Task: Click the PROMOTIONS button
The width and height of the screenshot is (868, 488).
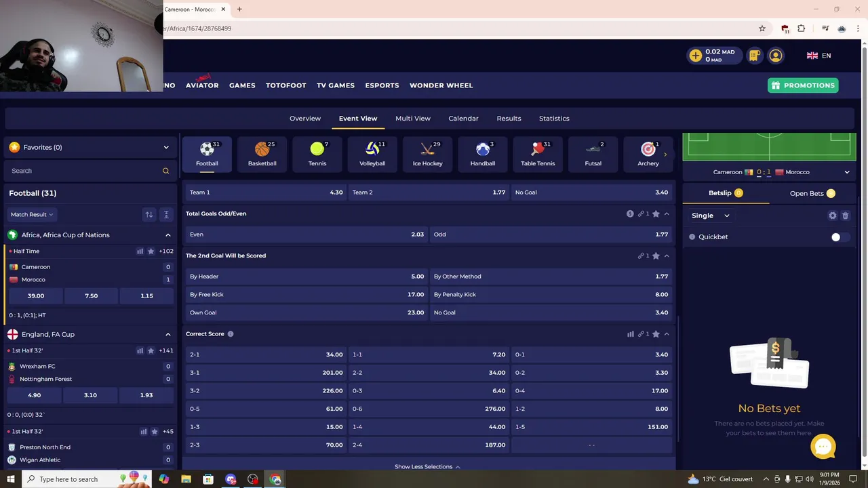Action: (803, 85)
